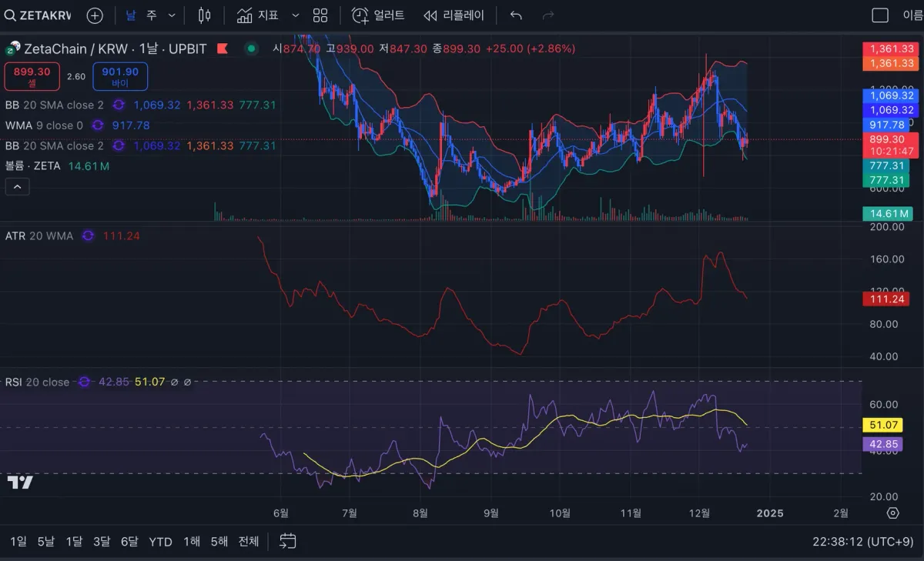
Task: Click the green market status dot
Action: tap(251, 48)
